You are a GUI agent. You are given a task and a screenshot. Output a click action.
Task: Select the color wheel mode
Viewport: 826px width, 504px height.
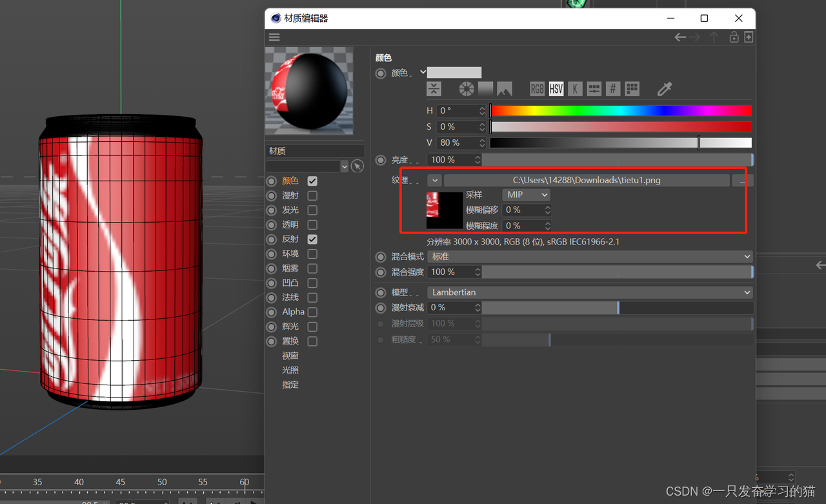(467, 89)
